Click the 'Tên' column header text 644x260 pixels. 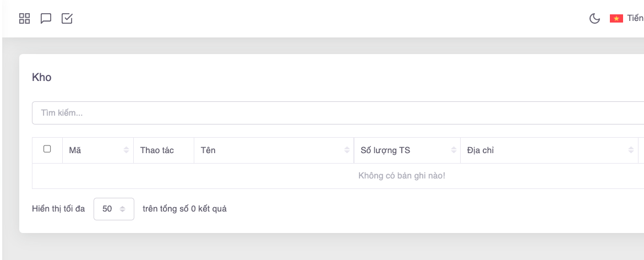click(208, 150)
